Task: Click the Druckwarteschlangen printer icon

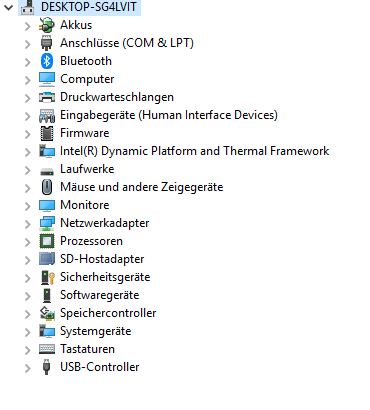Action: coord(47,97)
